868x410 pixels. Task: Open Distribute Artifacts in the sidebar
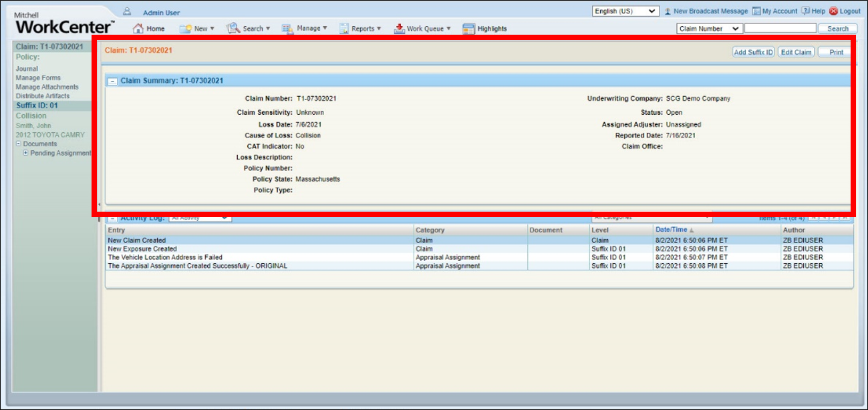(x=43, y=96)
